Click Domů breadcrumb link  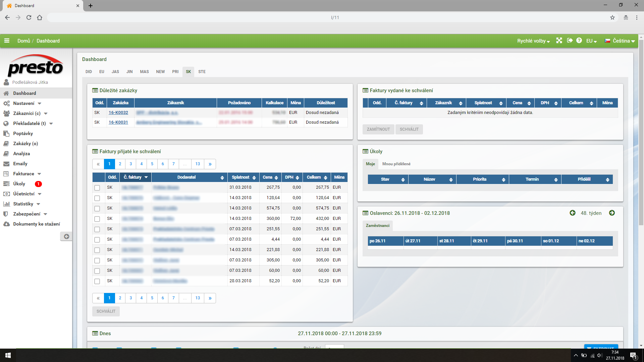24,41
